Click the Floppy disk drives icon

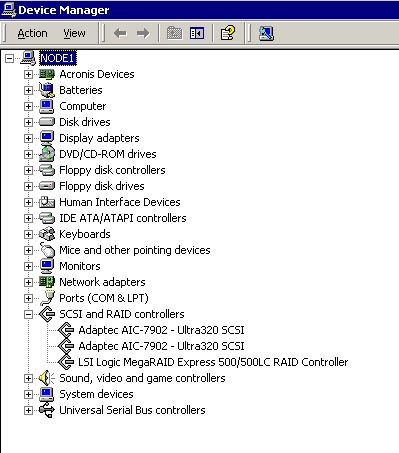[47, 186]
